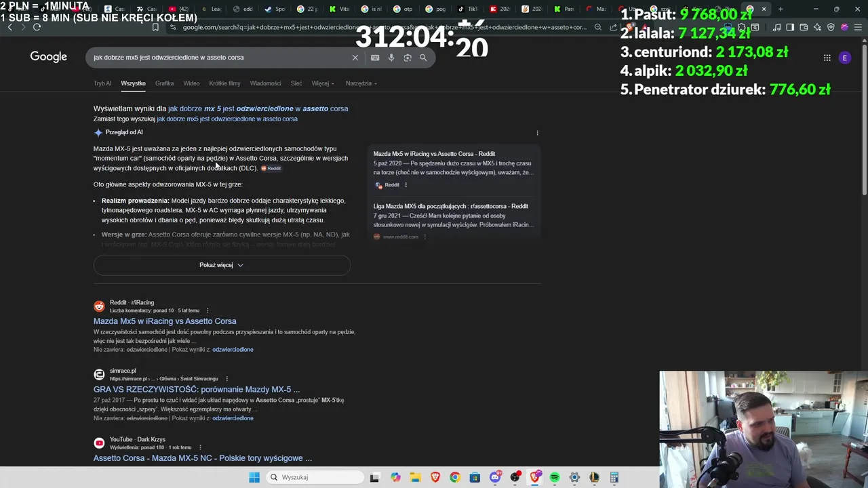Viewport: 868px width, 488px height.
Task: Open the three-dot menu of YouTube Dark Krzys result
Action: 199,447
